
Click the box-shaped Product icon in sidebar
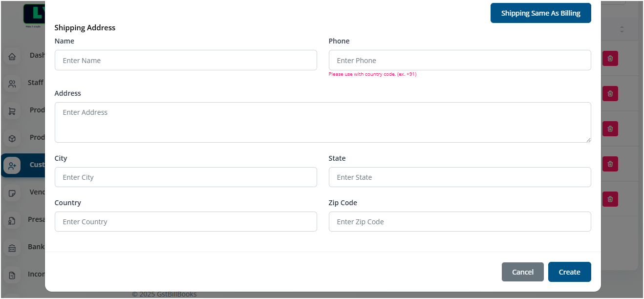[12, 138]
